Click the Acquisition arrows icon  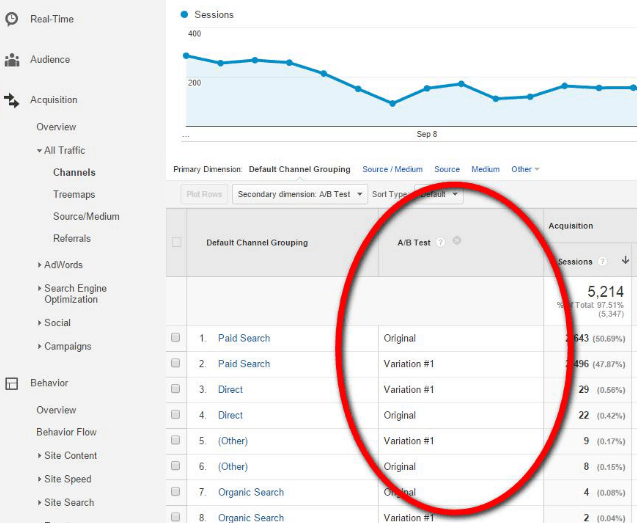[12, 100]
